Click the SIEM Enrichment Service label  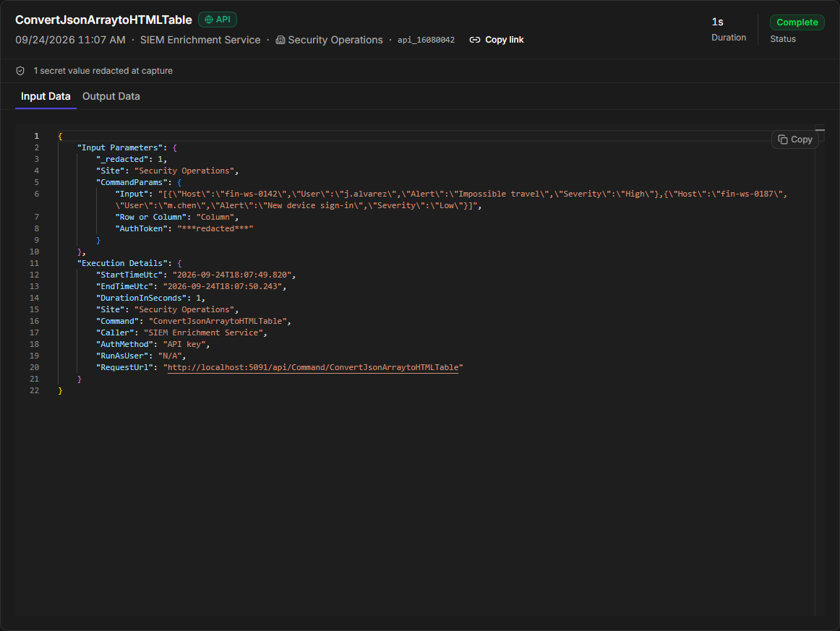click(200, 40)
